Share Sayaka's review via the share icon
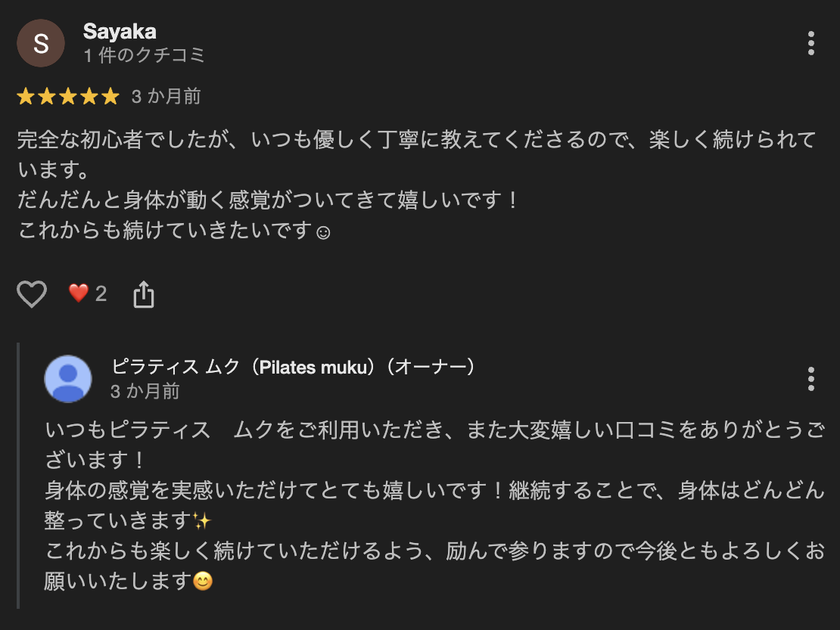Image resolution: width=840 pixels, height=630 pixels. [x=144, y=294]
